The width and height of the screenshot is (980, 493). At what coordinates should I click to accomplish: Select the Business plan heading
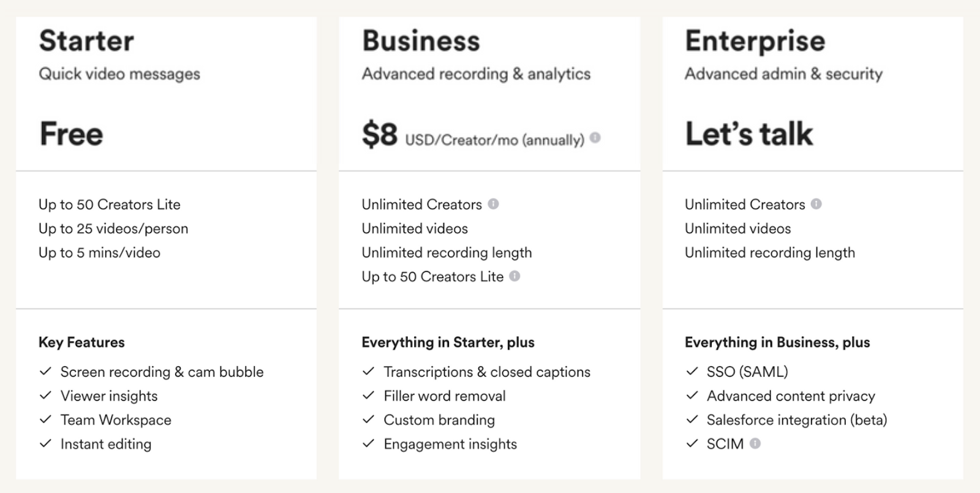421,41
